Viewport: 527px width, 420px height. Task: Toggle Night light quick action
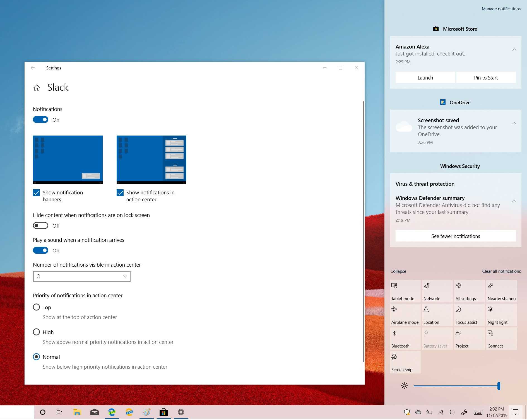501,315
